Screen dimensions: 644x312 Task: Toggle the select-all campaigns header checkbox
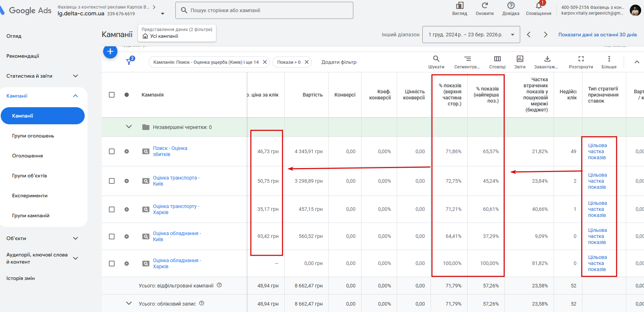point(112,95)
